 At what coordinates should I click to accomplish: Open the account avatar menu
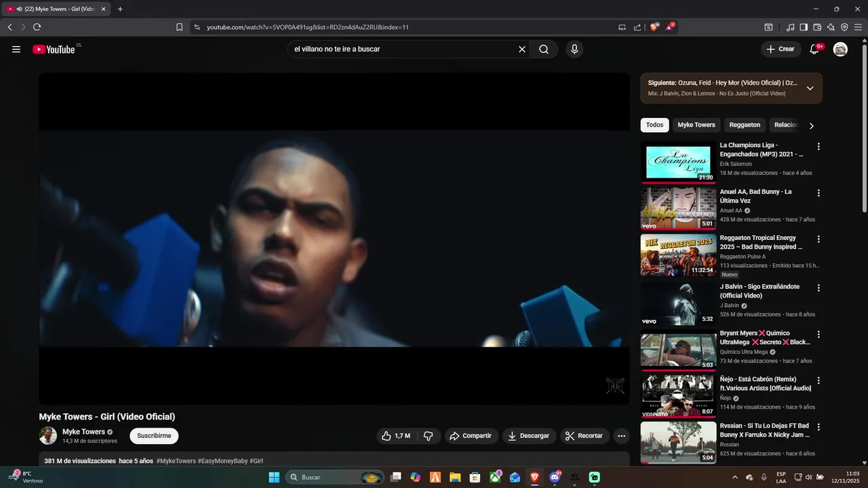tap(840, 49)
